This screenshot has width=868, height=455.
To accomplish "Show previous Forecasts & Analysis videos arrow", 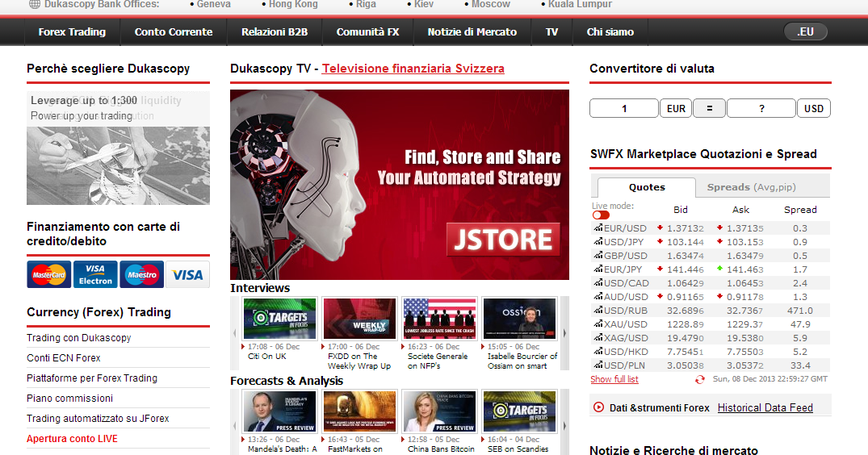I will (x=235, y=426).
